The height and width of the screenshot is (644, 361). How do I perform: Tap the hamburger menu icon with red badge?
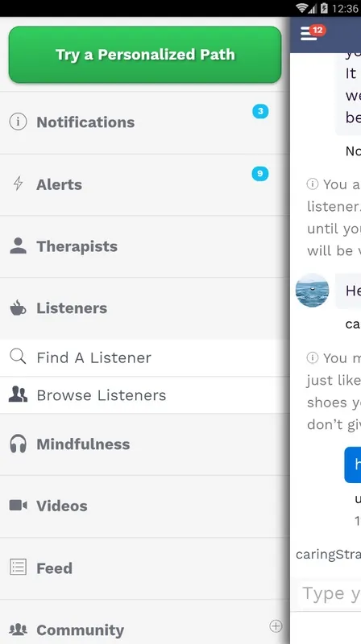coord(313,32)
